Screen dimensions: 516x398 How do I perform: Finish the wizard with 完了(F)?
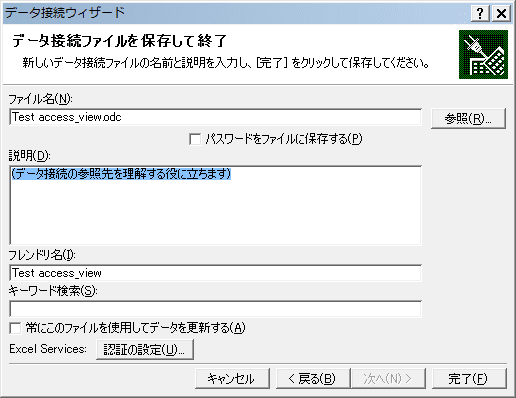pyautogui.click(x=469, y=378)
